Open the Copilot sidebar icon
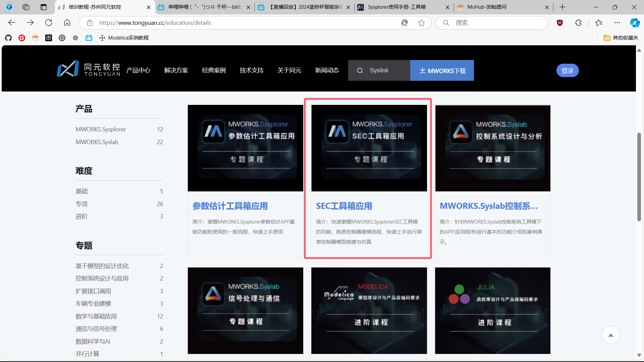Viewport: 644px width, 362px height. [x=635, y=22]
